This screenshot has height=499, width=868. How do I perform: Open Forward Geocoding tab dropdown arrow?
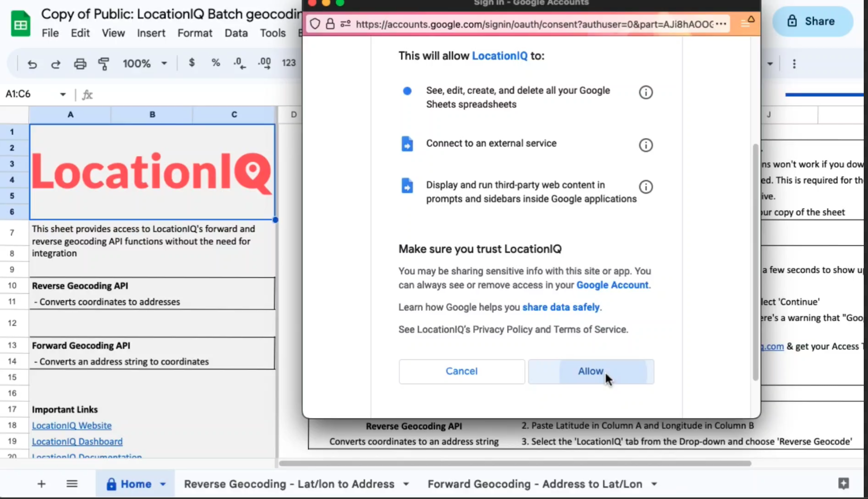pos(654,484)
